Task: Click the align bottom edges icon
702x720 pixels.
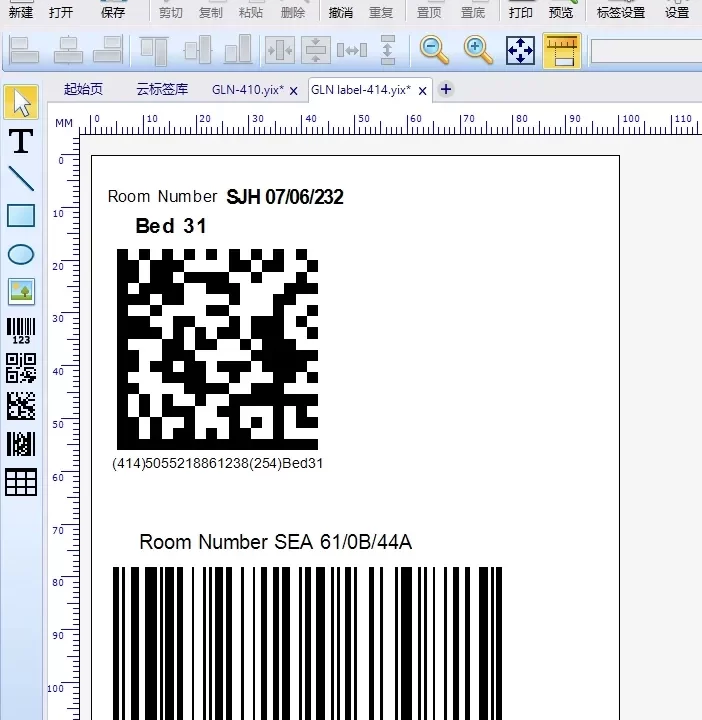Action: click(x=238, y=50)
